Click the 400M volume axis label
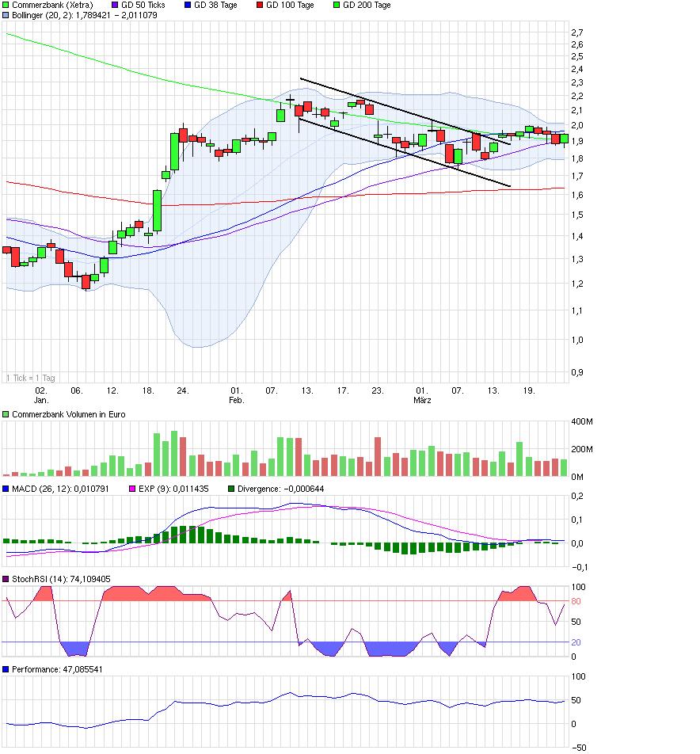The image size is (700, 754). point(582,421)
